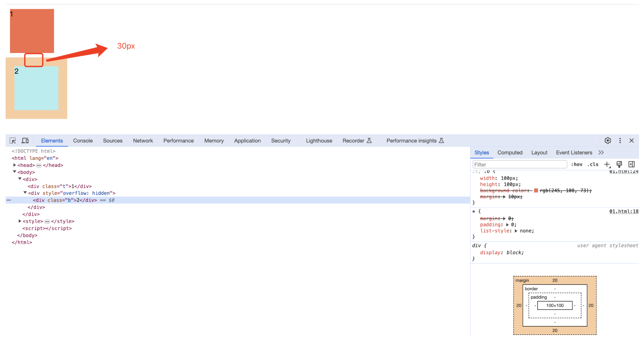This screenshot has height=353, width=644.
Task: Add a new style rule with plus icon
Action: 607,164
